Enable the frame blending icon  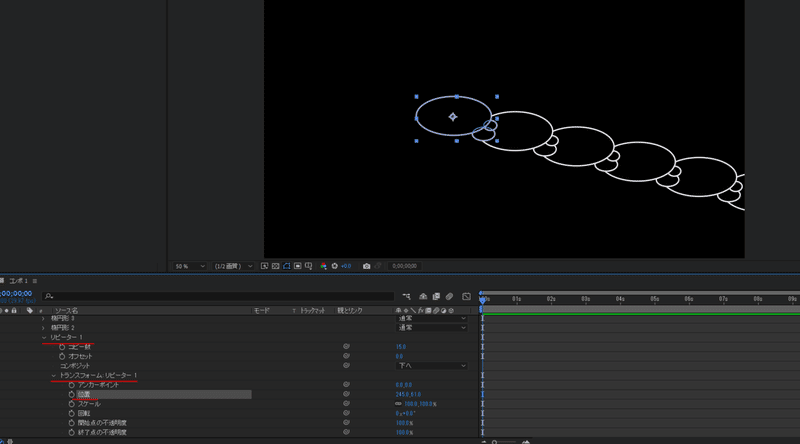click(436, 296)
